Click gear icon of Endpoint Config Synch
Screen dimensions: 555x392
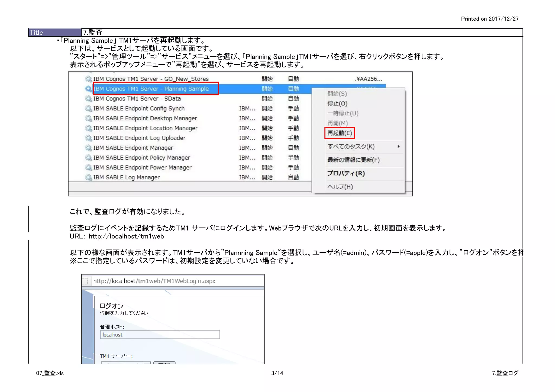[x=88, y=108]
